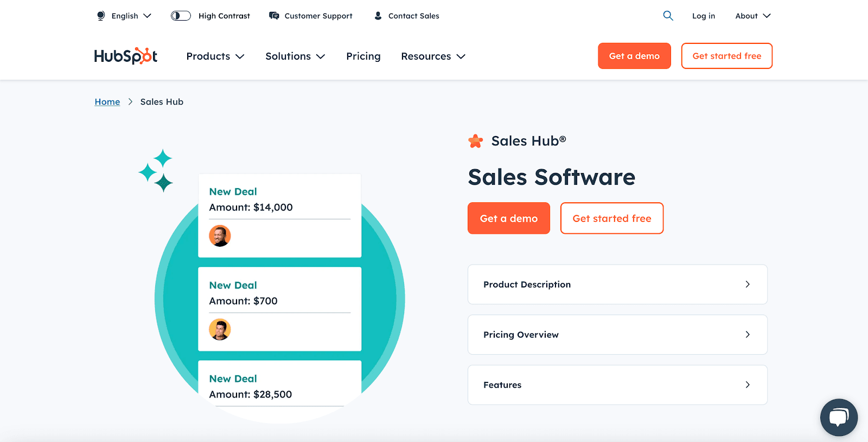868x442 pixels.
Task: Click the HubSpot logo
Action: point(126,56)
